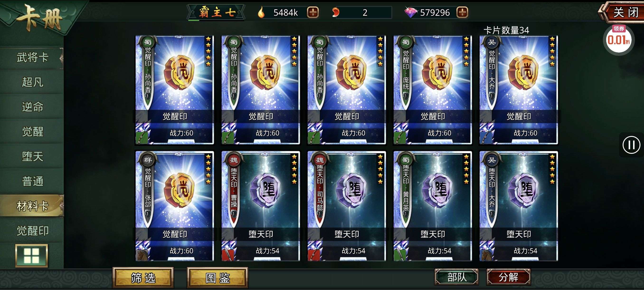Select the 堕天印 曹操 card
The image size is (644, 290).
[260, 206]
